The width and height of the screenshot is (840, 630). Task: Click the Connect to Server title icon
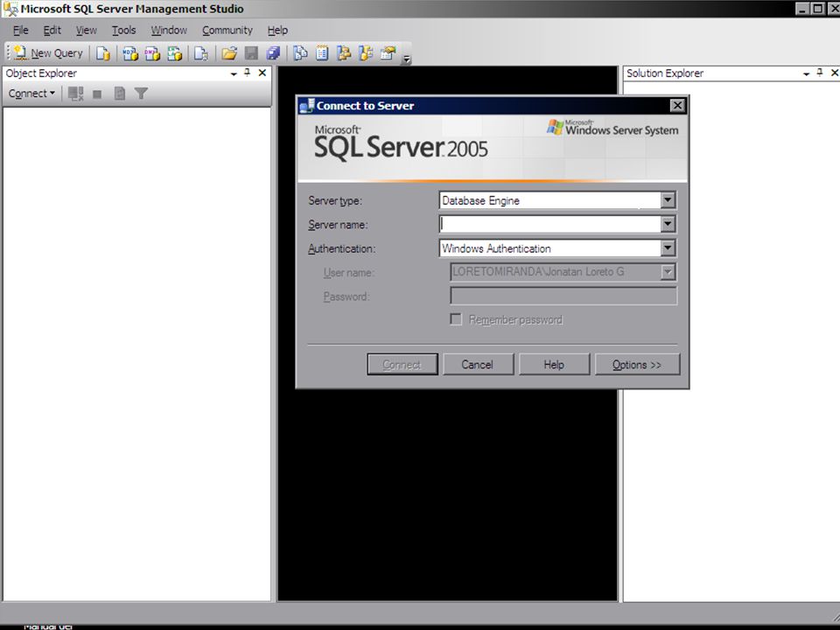307,106
